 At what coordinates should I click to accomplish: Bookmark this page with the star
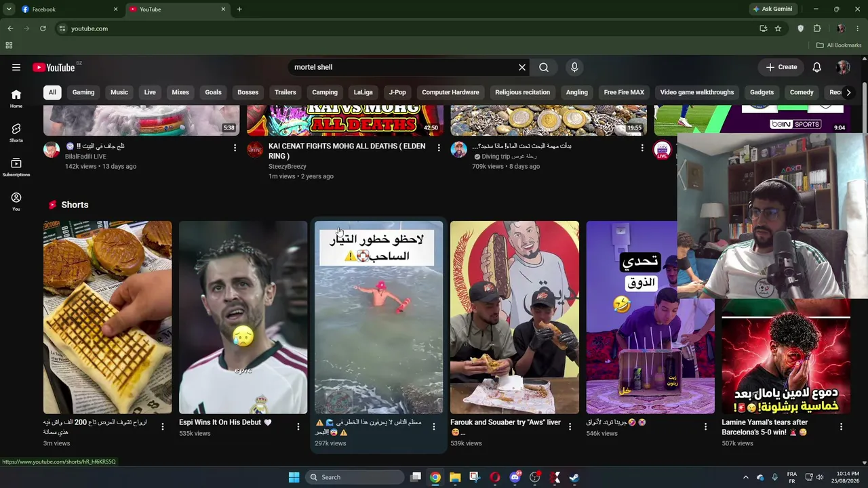778,28
